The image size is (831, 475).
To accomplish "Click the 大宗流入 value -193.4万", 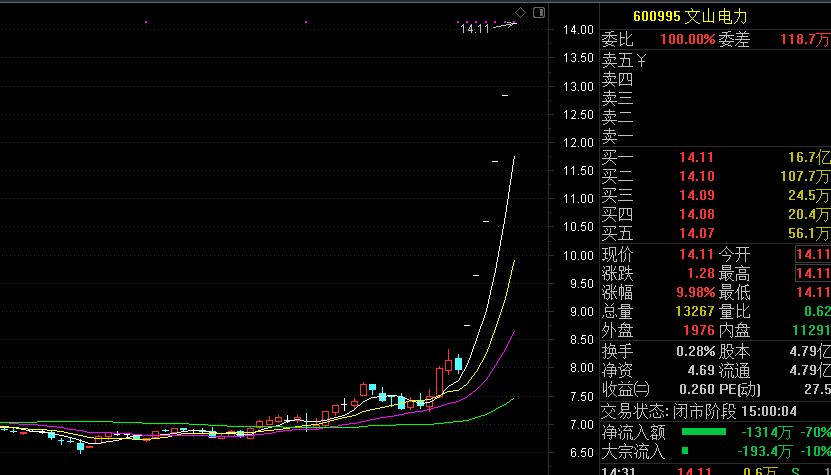I will 765,452.
